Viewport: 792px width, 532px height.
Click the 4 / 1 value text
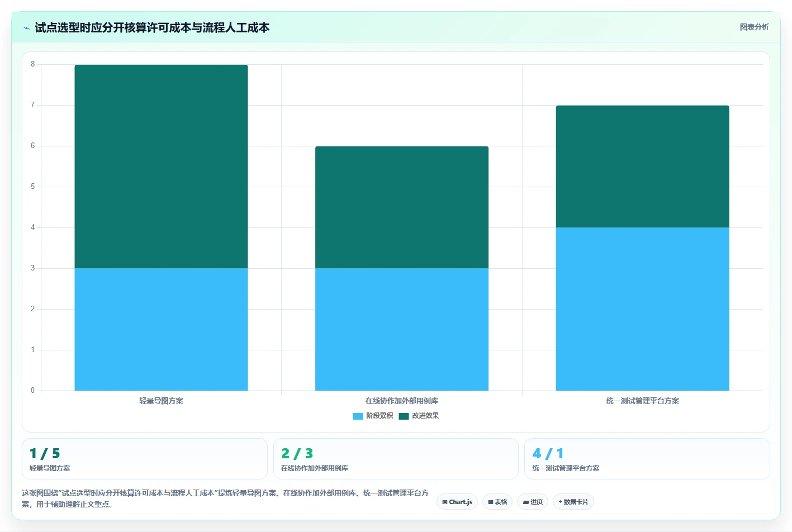coord(548,453)
